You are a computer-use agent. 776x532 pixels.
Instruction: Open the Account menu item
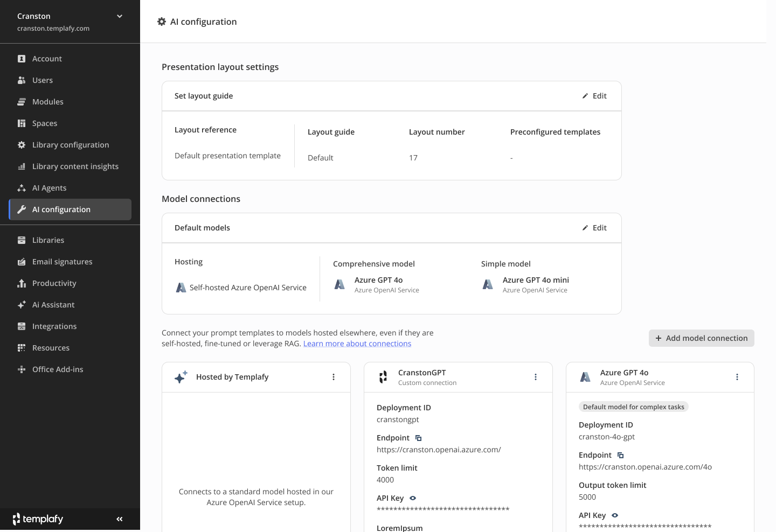pos(70,59)
